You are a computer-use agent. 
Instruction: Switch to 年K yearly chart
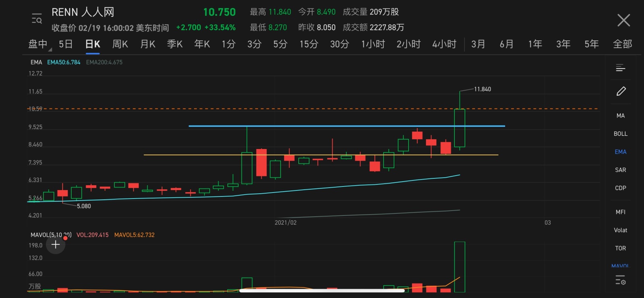(x=202, y=44)
